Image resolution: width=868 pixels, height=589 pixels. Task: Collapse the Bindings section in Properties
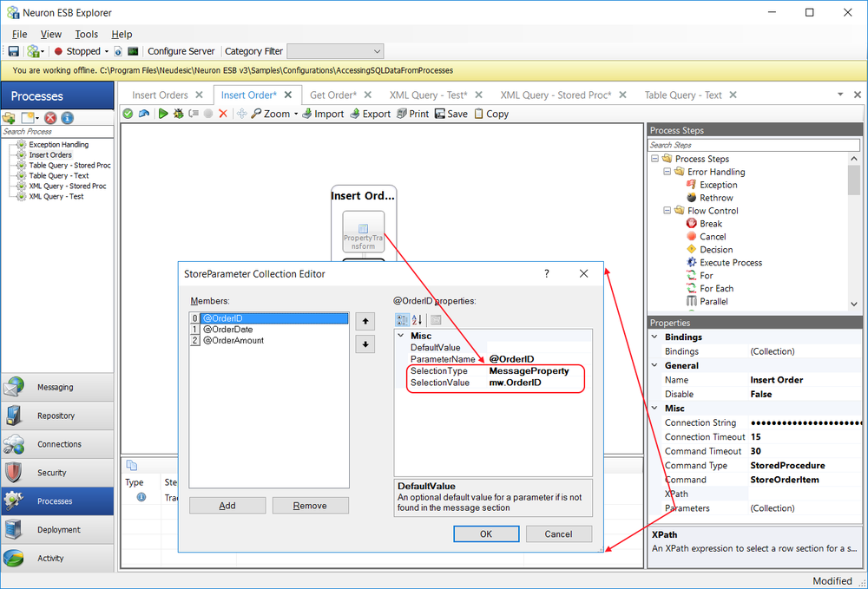pyautogui.click(x=654, y=337)
